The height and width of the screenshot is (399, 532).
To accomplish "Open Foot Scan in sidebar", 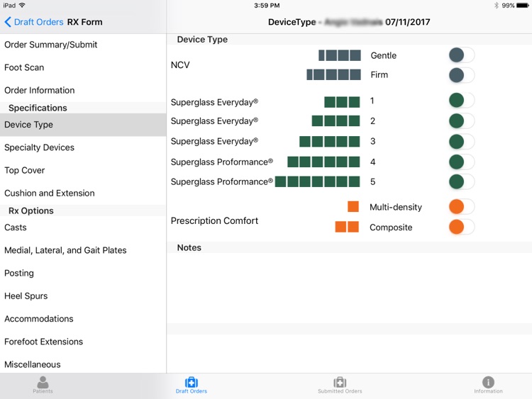I will [83, 67].
